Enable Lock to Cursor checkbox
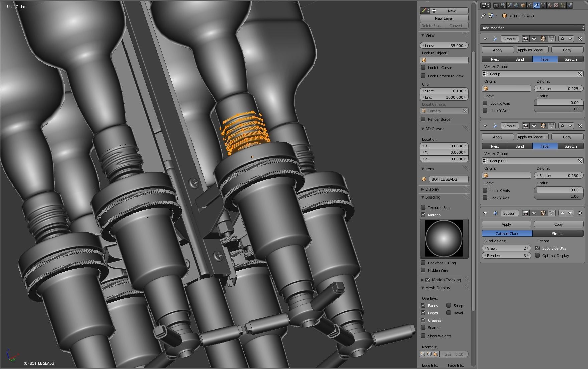This screenshot has height=369, width=588. (423, 67)
